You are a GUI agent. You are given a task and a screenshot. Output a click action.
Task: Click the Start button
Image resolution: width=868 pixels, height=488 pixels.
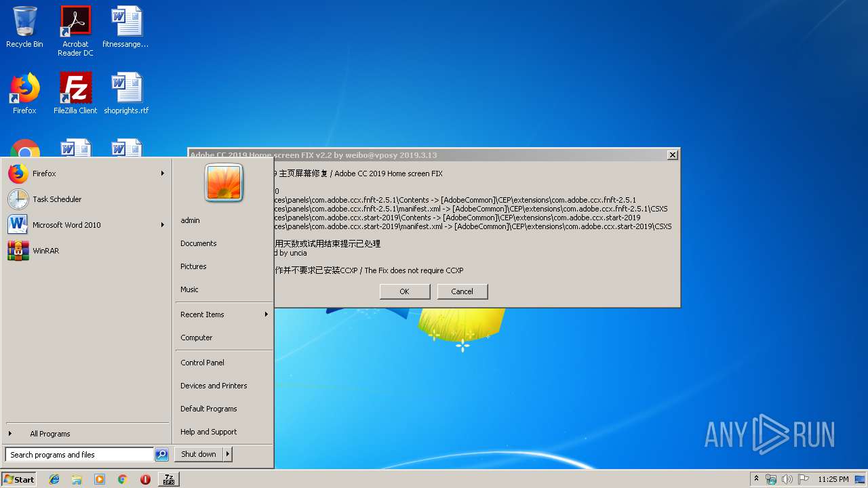coord(19,479)
